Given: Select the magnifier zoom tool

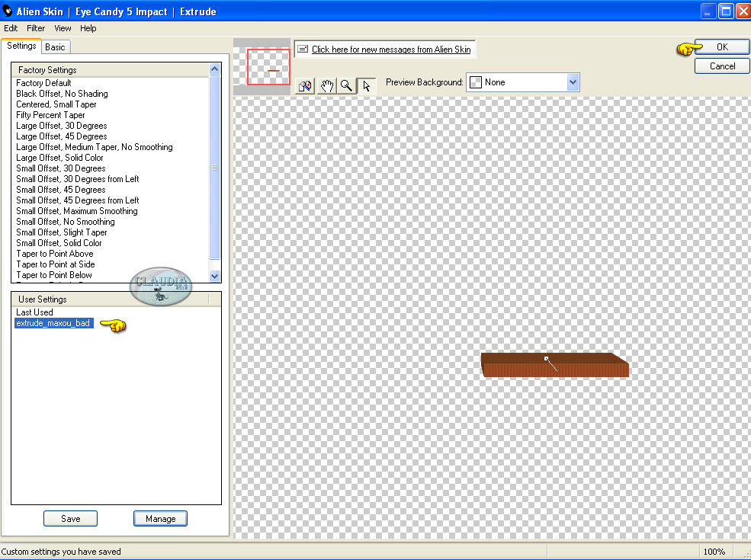Looking at the screenshot, I should (346, 86).
